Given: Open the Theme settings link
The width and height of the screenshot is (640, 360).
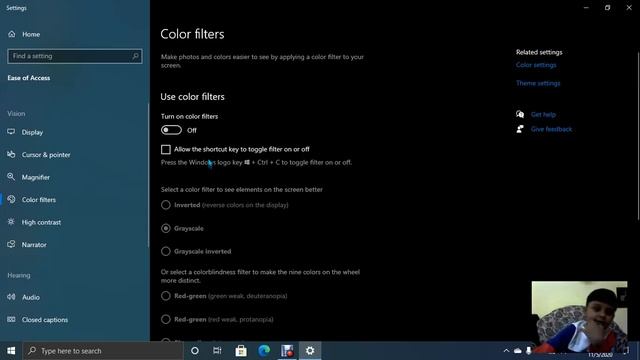Looking at the screenshot, I should coord(538,83).
